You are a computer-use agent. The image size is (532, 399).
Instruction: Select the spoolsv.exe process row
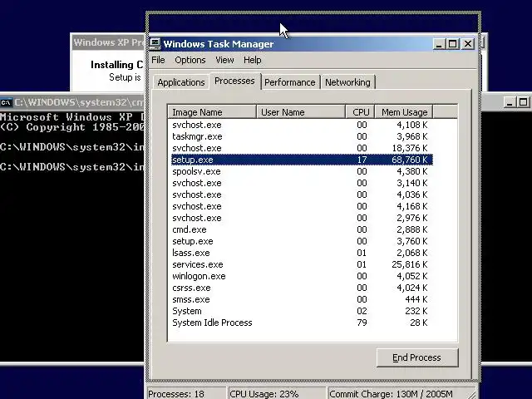pos(302,171)
